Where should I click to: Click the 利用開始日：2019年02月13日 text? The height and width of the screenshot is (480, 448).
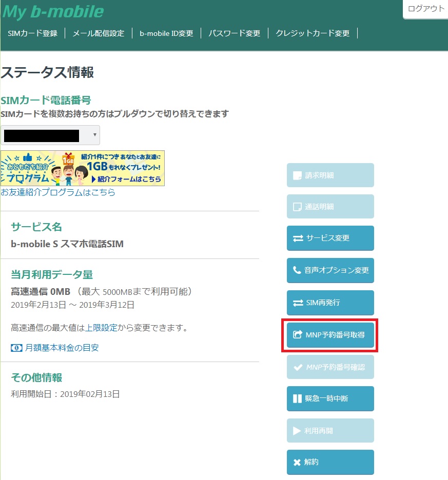65,394
